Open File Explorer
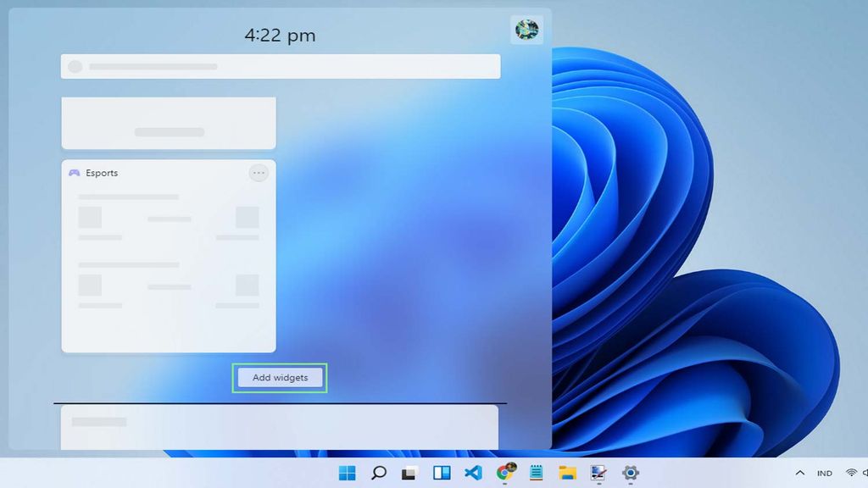 click(566, 473)
